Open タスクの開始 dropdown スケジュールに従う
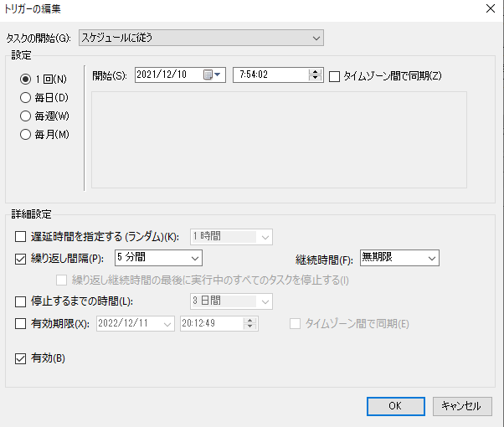Viewport: 504px width, 427px height. 201,38
